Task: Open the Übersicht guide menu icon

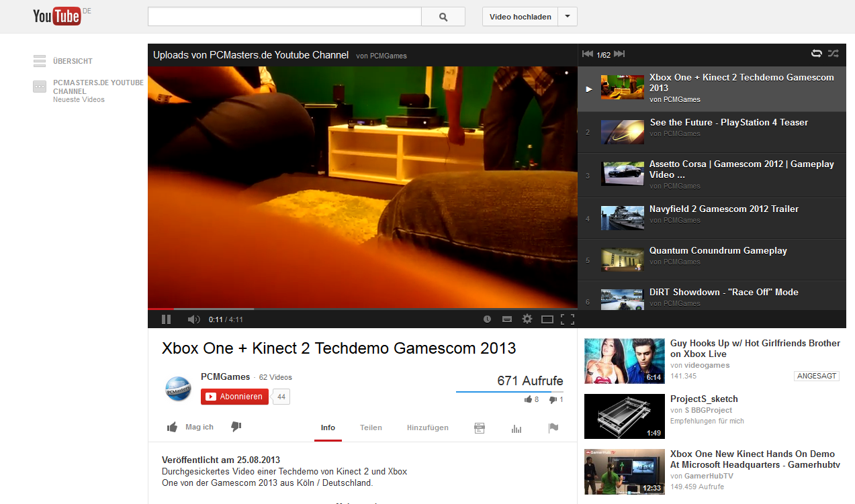Action: coord(40,61)
